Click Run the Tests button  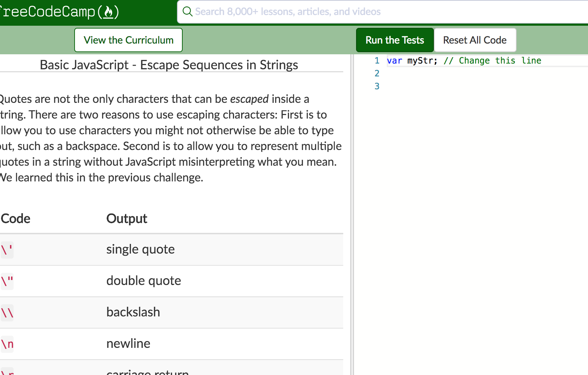point(395,40)
